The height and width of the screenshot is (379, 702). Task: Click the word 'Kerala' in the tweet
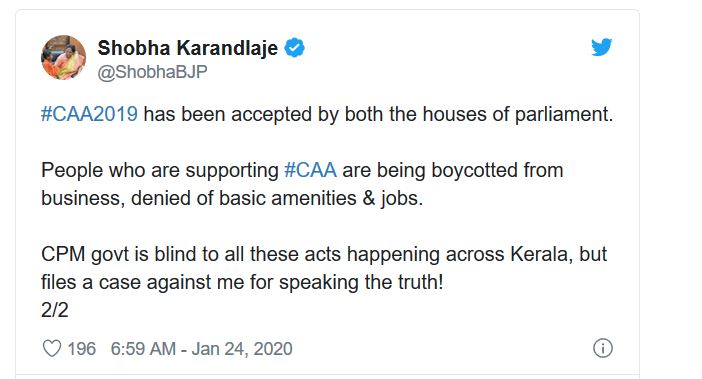(x=541, y=254)
